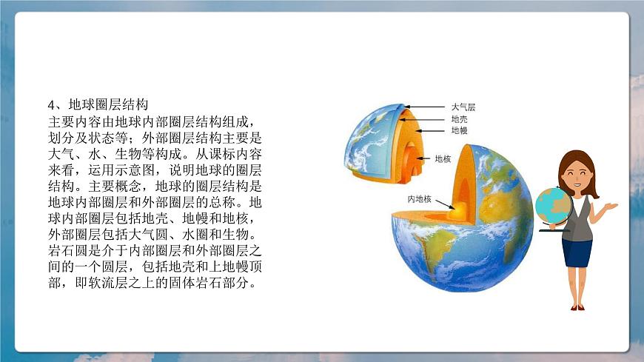The image size is (644, 362).
Task: Click the line starting '球内部圈层包括地壳'
Action: point(152,218)
